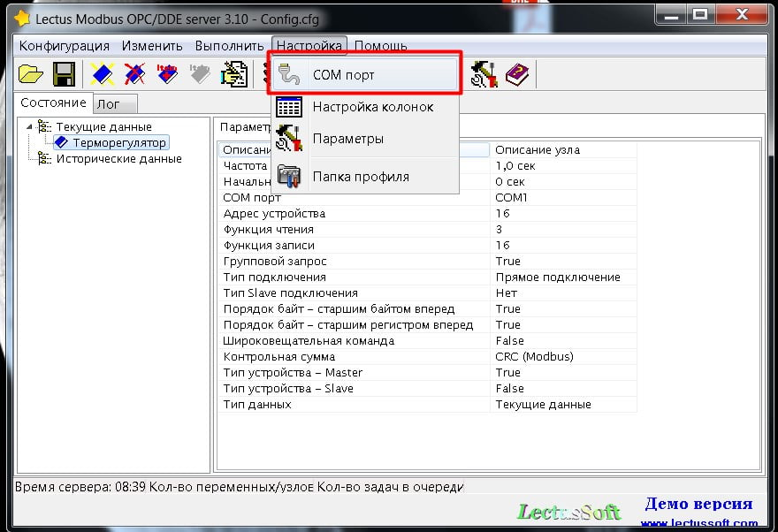778x532 pixels.
Task: Maximize the Lectus Modbus server window
Action: coord(700,15)
